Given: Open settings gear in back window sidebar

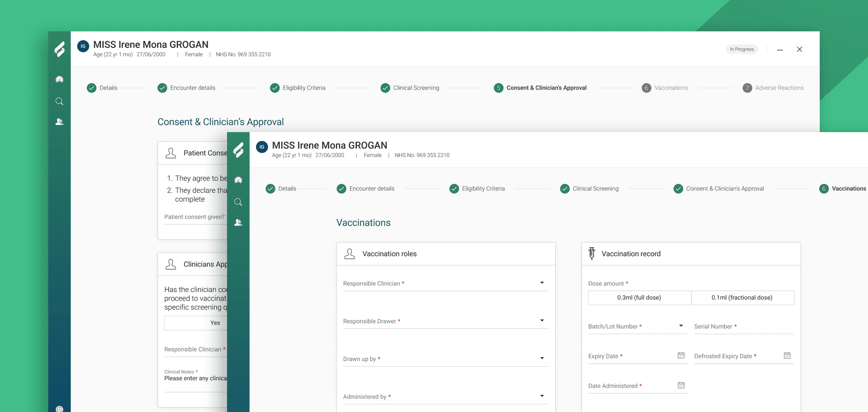Looking at the screenshot, I should click(x=59, y=409).
